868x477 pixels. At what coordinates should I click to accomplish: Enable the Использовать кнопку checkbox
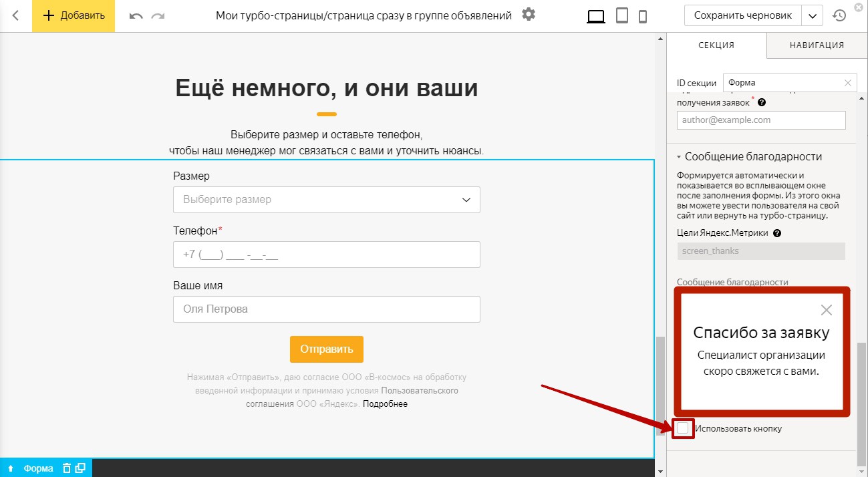pyautogui.click(x=682, y=428)
